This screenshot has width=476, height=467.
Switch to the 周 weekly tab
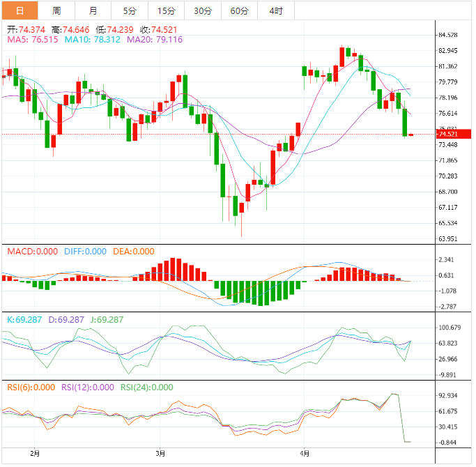56,10
